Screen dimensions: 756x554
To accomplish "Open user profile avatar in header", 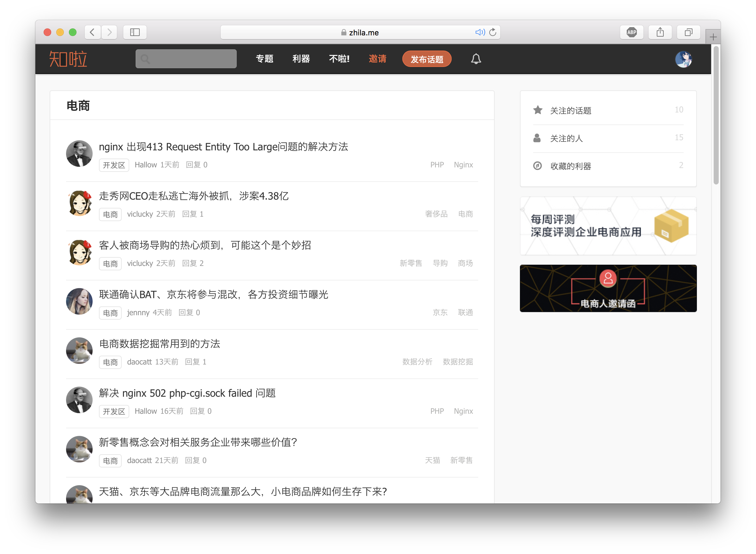I will 684,59.
